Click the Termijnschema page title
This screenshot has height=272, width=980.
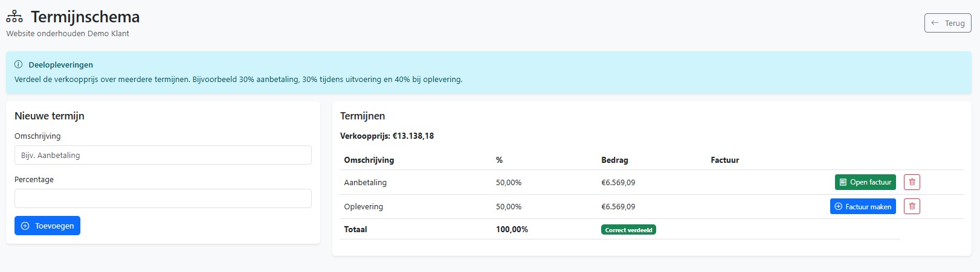[85, 17]
